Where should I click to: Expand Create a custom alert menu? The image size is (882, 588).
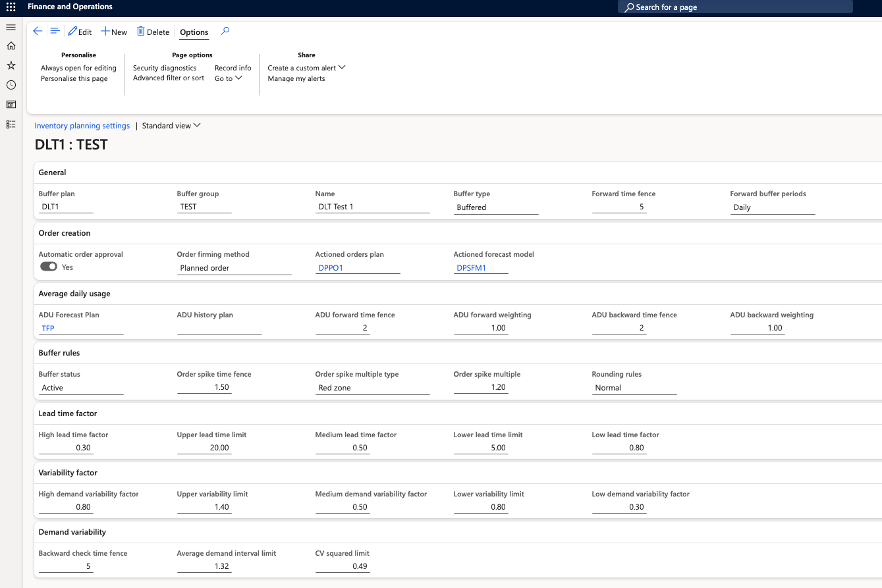(x=306, y=68)
